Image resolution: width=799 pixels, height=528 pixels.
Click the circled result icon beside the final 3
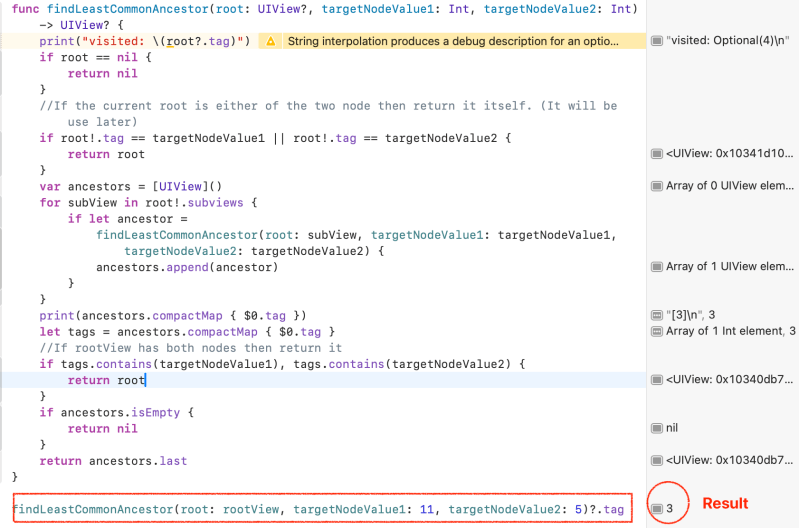click(657, 509)
